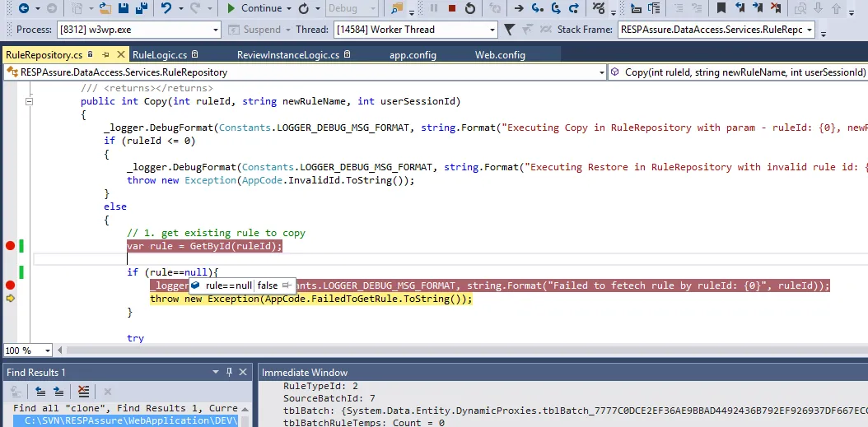Toggle the breakpoint on the GetById line

[10, 245]
